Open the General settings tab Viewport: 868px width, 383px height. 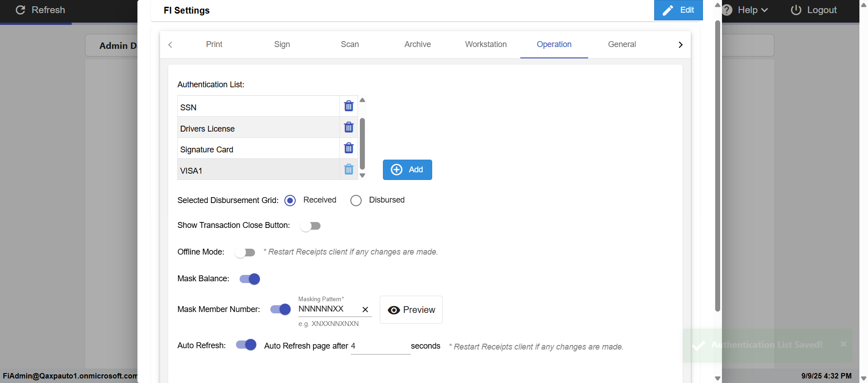[622, 44]
